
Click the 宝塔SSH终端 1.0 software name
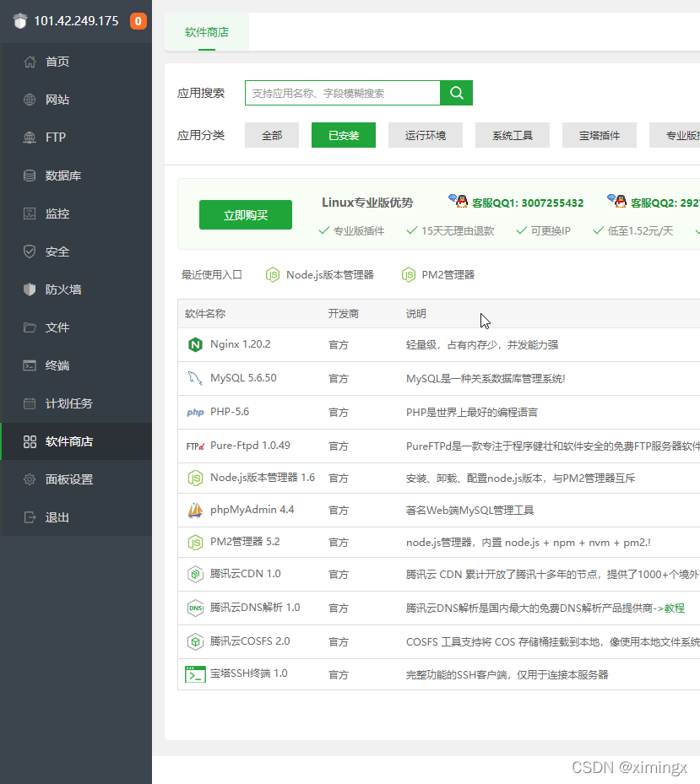pyautogui.click(x=249, y=673)
